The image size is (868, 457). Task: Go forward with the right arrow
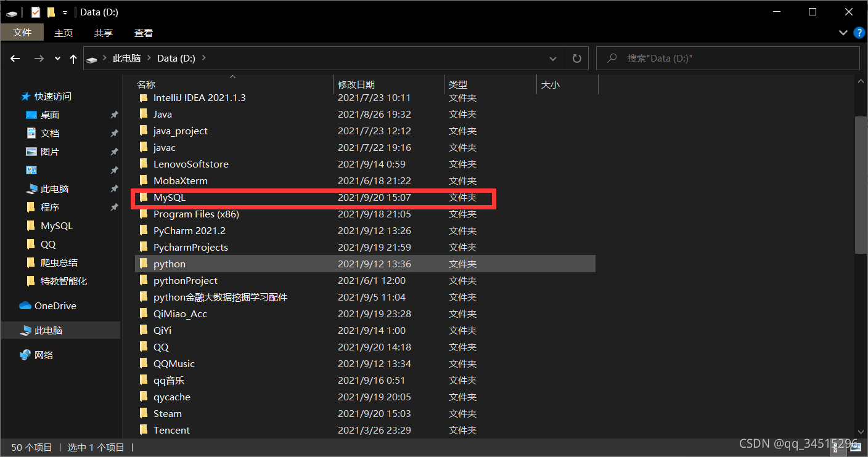point(39,59)
